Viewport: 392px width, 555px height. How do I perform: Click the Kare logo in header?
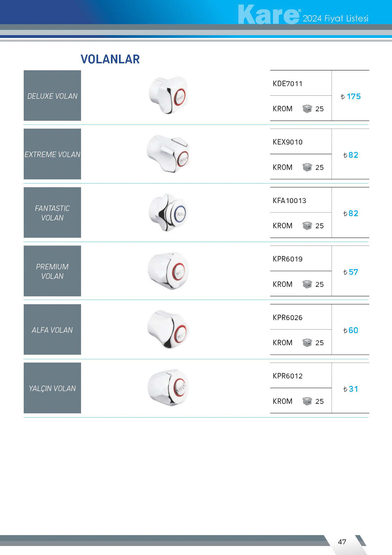269,15
